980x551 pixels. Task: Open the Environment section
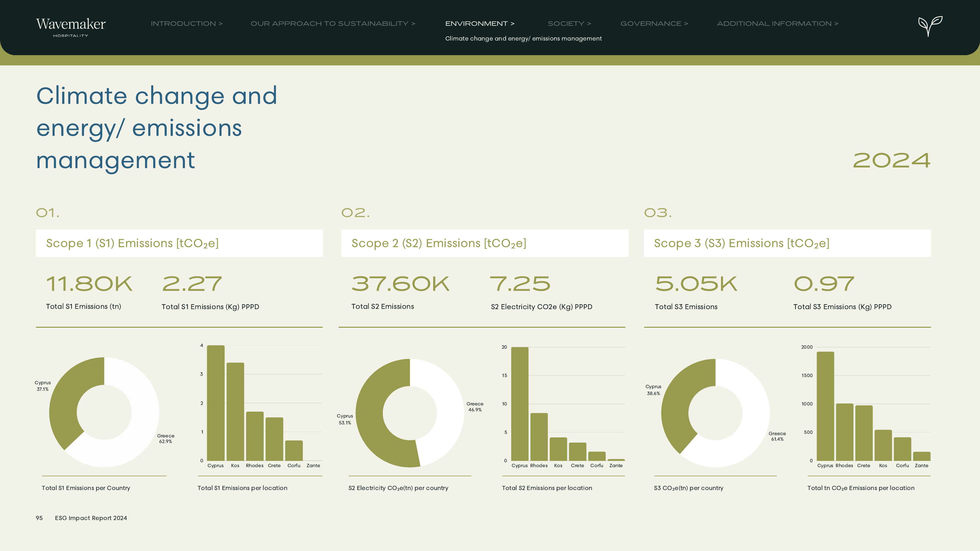pos(480,24)
